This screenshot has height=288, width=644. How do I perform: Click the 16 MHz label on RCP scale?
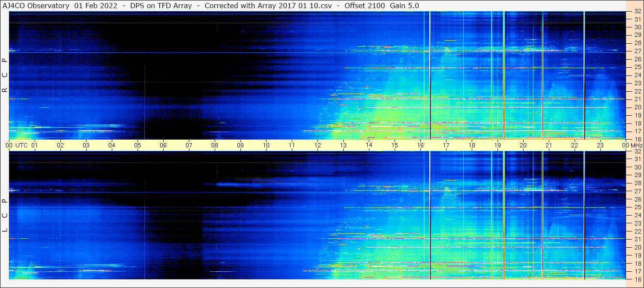pyautogui.click(x=637, y=139)
